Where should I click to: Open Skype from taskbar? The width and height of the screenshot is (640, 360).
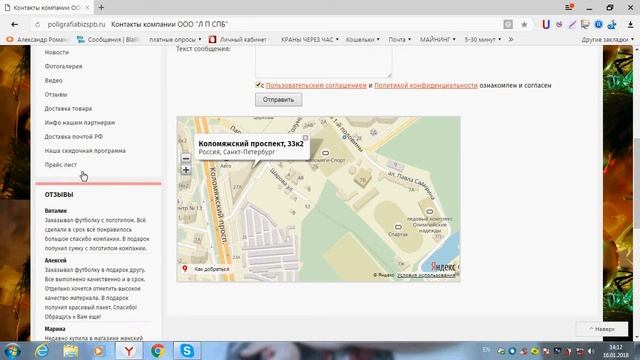[x=187, y=351]
